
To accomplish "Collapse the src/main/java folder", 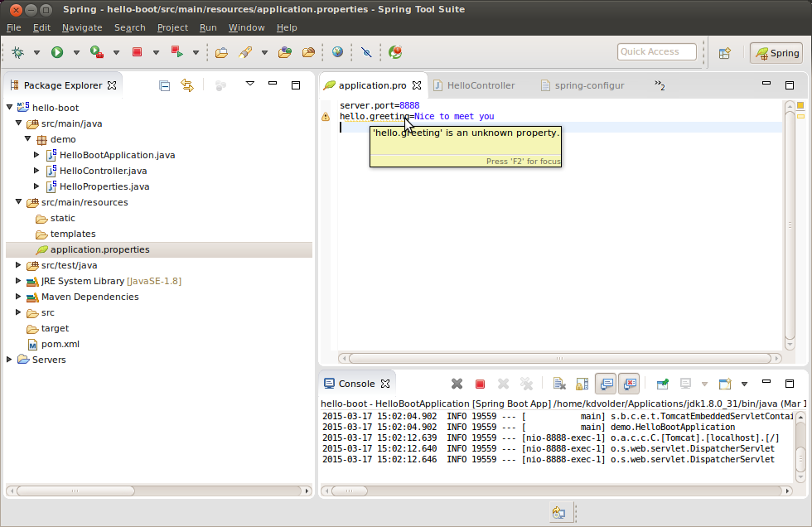I will pos(18,123).
